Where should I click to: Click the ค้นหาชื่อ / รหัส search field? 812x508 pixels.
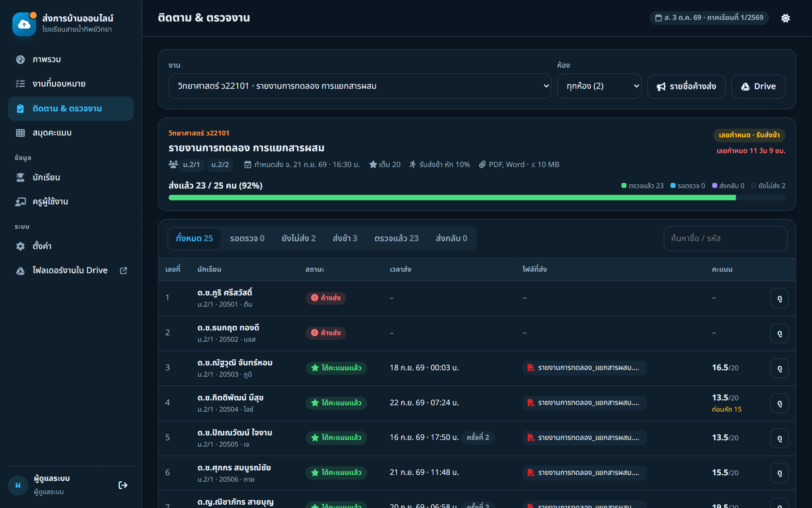(726, 239)
